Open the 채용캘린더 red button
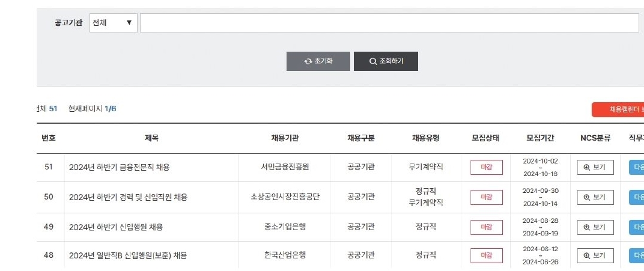Screen dimensions: 644x271 (618, 109)
